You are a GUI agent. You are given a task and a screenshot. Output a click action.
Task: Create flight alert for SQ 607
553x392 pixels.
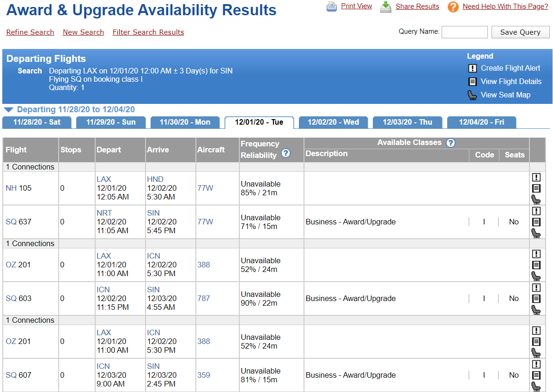(x=536, y=364)
